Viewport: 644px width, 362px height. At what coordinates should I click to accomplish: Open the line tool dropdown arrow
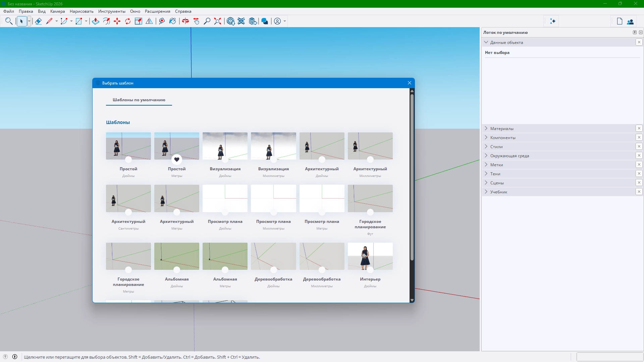click(56, 21)
